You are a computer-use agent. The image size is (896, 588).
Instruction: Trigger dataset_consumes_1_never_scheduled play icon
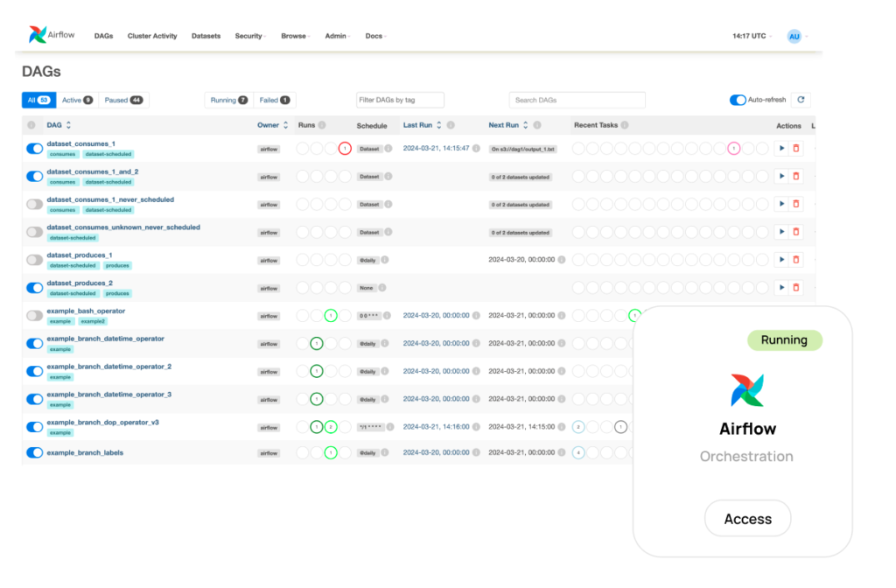(x=781, y=204)
